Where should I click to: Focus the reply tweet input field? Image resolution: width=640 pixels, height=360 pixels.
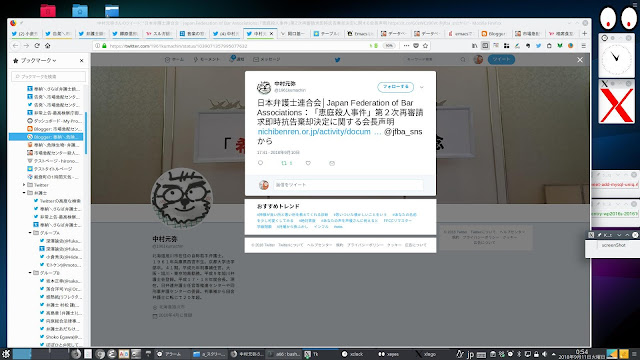click(x=348, y=185)
